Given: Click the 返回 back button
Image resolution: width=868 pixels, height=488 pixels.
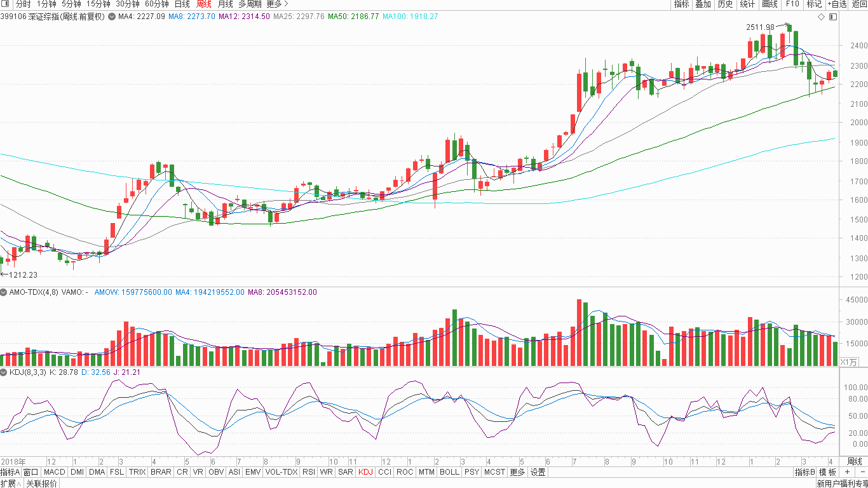Looking at the screenshot, I should (x=859, y=4).
